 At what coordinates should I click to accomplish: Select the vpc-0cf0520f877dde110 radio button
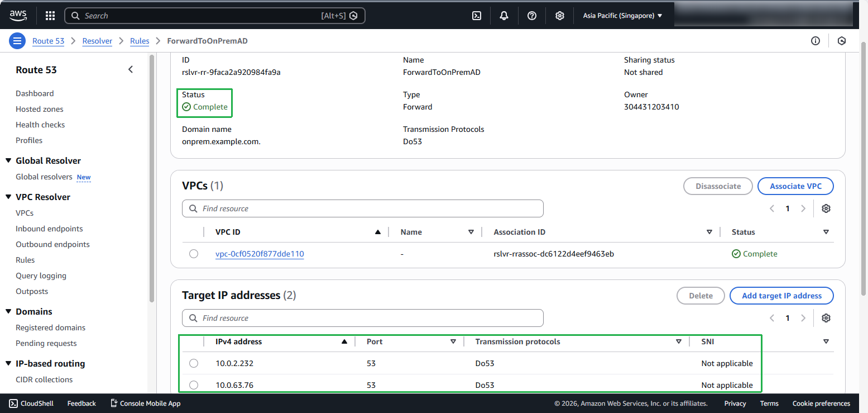(194, 254)
